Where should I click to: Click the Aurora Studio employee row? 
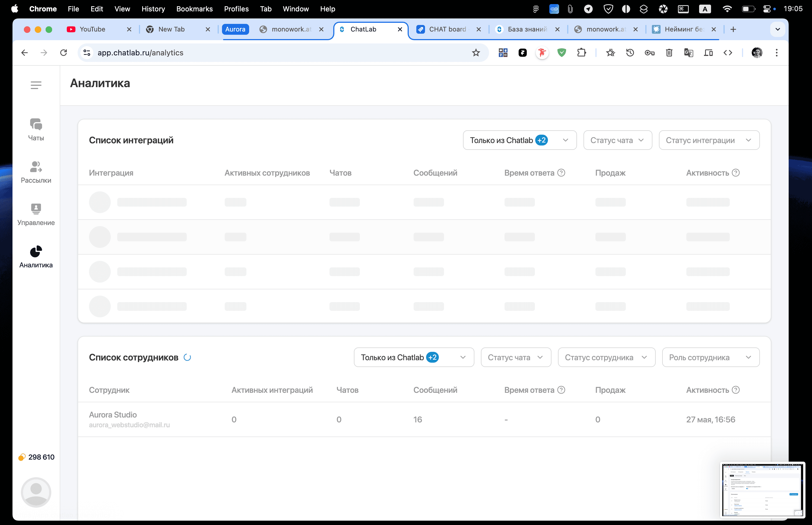pyautogui.click(x=424, y=419)
